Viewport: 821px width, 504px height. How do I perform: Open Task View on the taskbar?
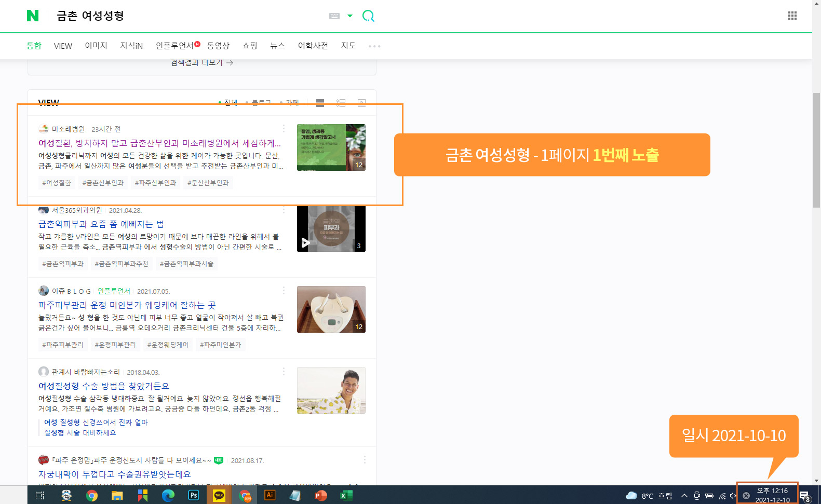click(40, 495)
